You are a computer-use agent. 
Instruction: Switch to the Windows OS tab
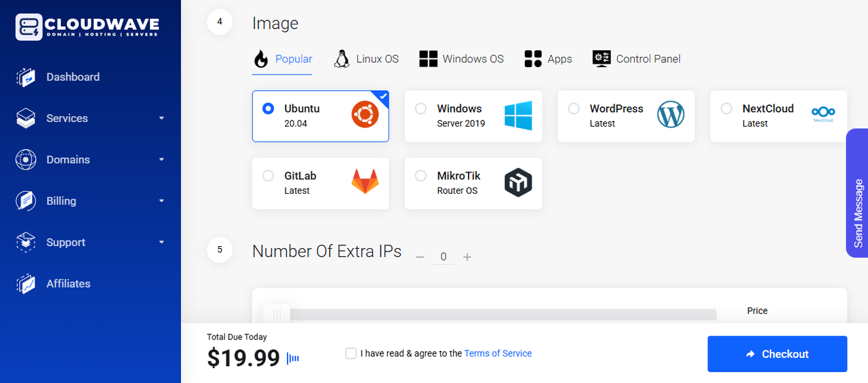point(462,60)
